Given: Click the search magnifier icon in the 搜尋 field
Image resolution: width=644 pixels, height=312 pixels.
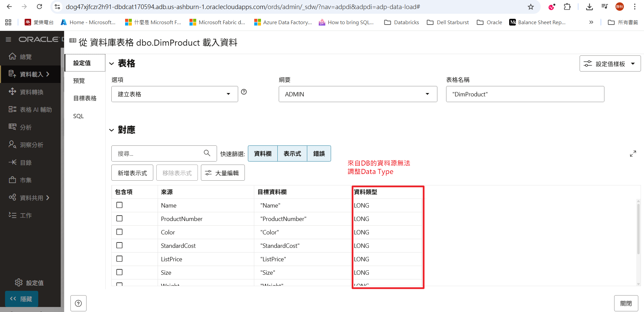Looking at the screenshot, I should click(x=207, y=153).
